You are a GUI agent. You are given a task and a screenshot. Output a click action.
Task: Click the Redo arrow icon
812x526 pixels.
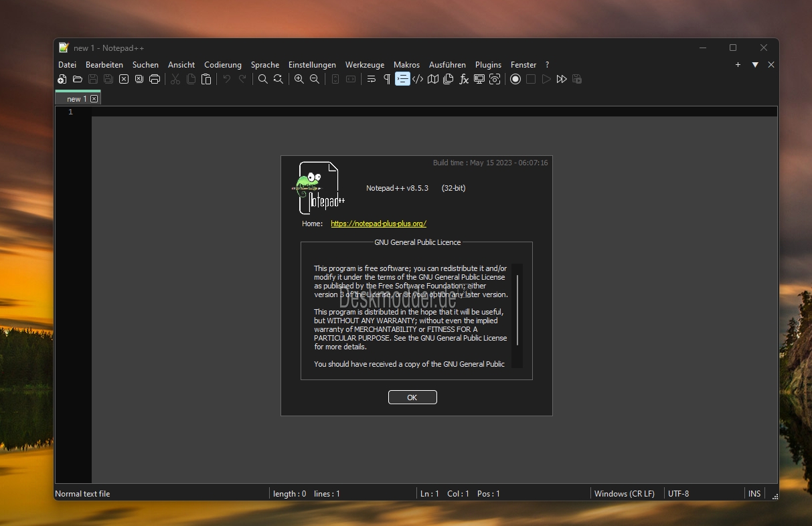pyautogui.click(x=242, y=79)
